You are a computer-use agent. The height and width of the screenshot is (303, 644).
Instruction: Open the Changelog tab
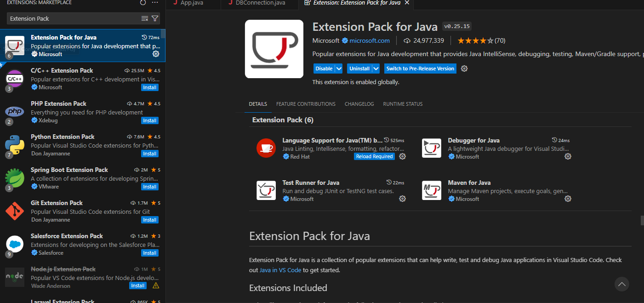tap(359, 104)
